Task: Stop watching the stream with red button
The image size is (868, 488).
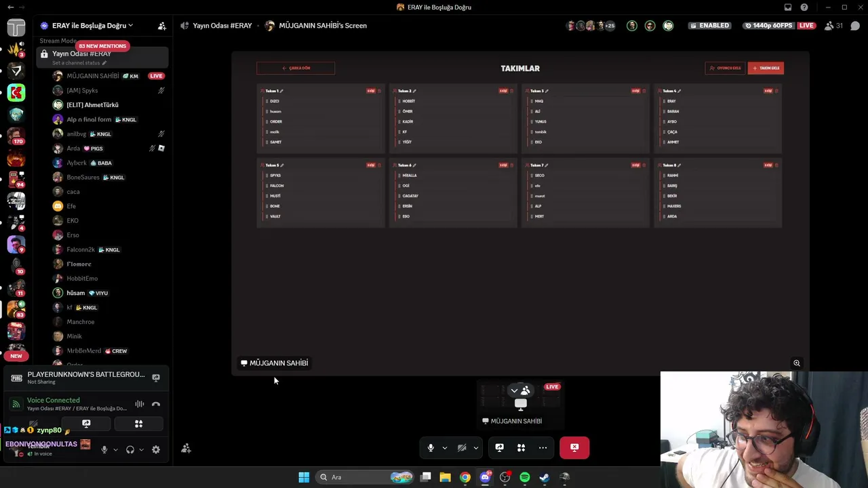Action: [x=574, y=447]
